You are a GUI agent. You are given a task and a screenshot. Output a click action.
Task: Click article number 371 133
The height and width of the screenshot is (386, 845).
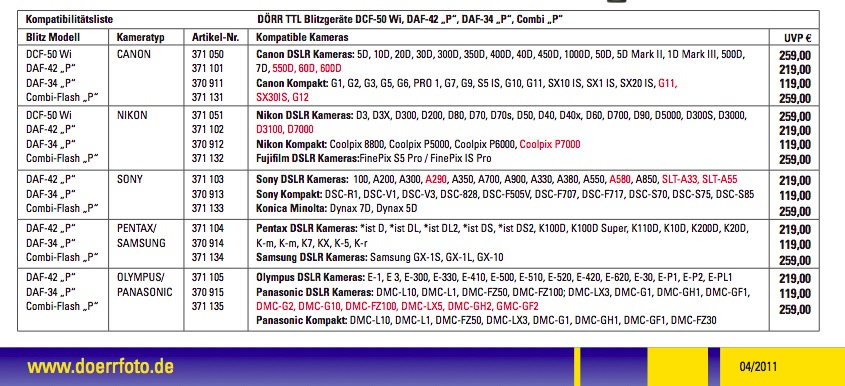[x=207, y=208]
